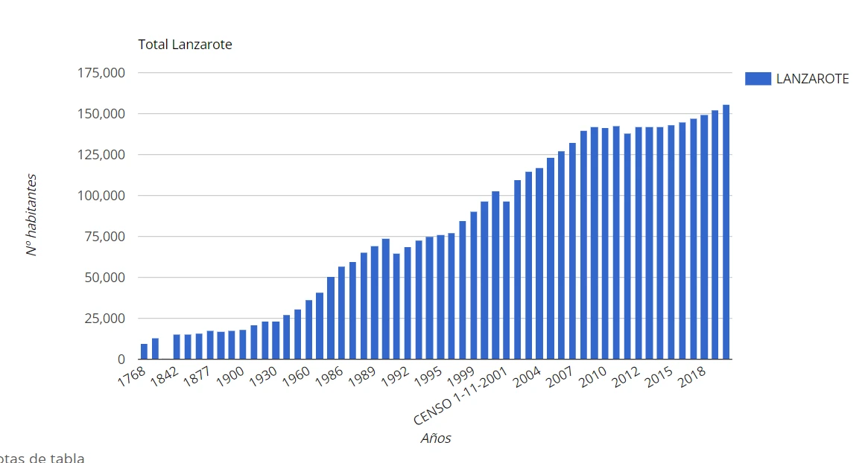Image resolution: width=868 pixels, height=463 pixels.
Task: Click the blue LANZAROTE legend color swatch
Action: (758, 79)
